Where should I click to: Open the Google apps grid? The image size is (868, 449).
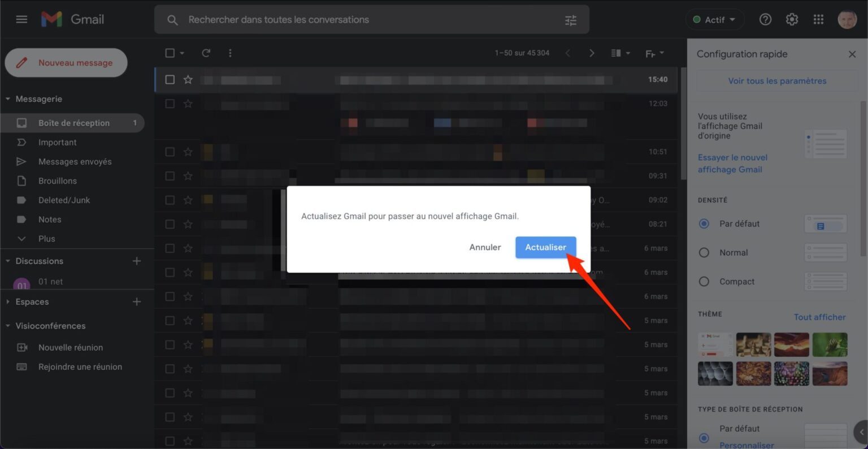[x=818, y=19]
